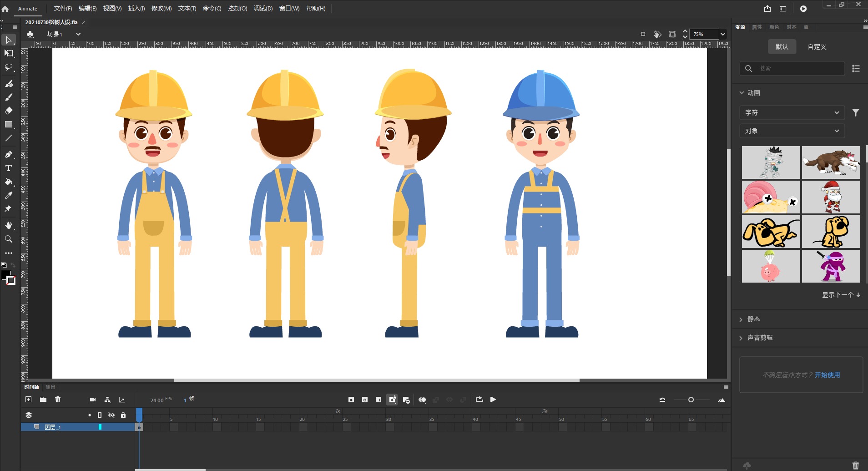Click the timeline zoom slider handle
The width and height of the screenshot is (868, 471).
coord(691,400)
